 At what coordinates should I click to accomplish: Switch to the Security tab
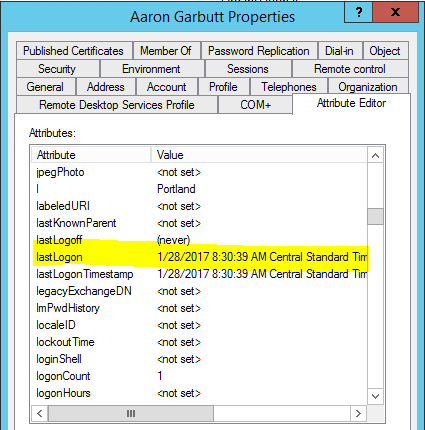(x=58, y=69)
